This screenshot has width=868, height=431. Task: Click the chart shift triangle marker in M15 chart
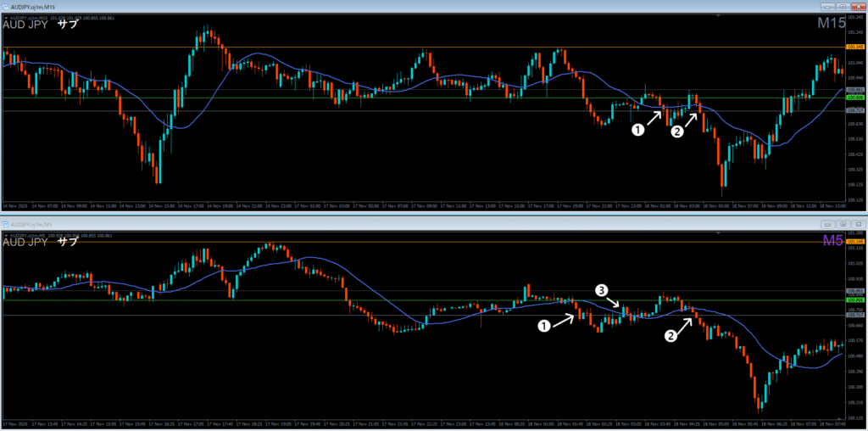(x=719, y=16)
